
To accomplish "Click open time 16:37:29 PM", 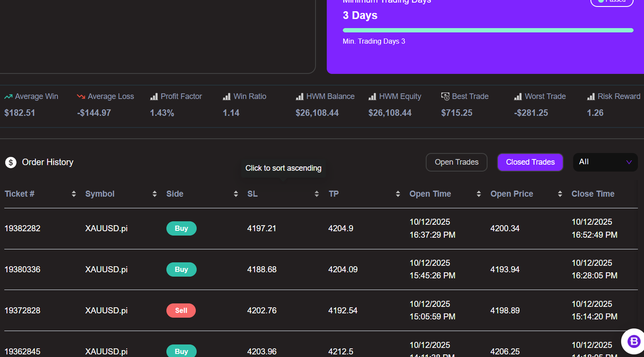I will point(433,235).
